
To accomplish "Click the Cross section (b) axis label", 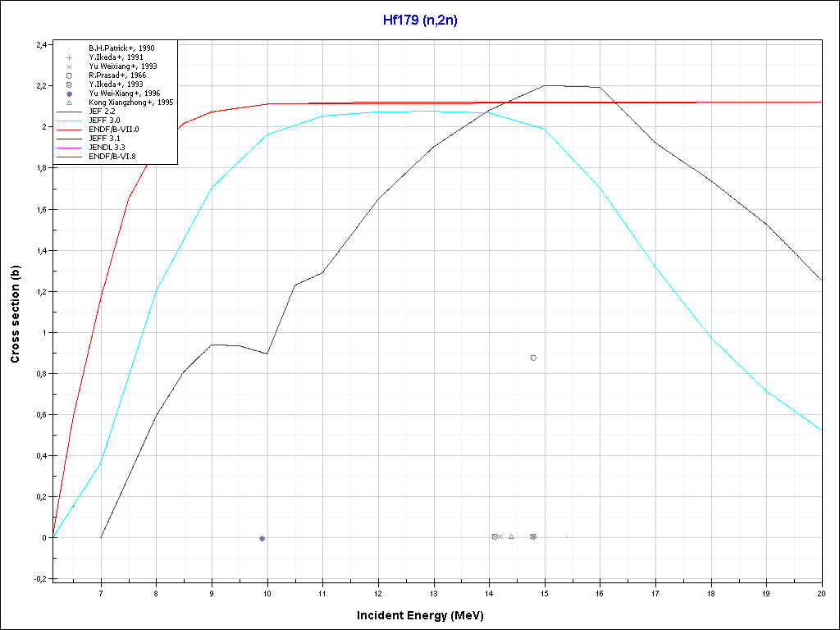I will 15,315.
